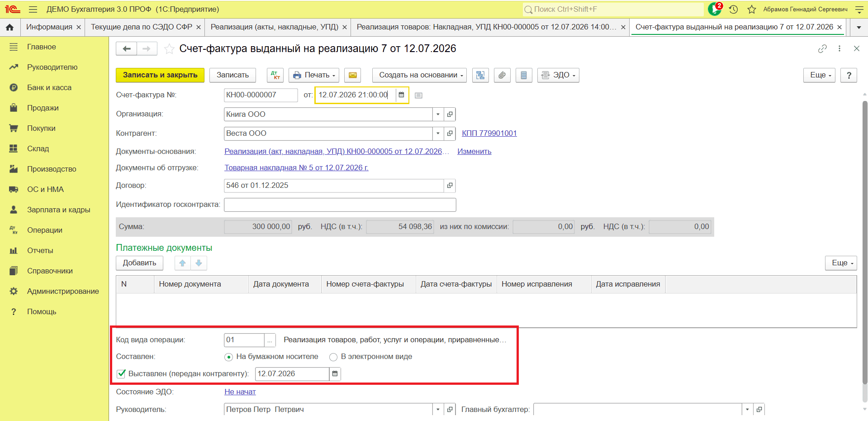Add the document to favorites star
The width and height of the screenshot is (868, 421).
[169, 49]
